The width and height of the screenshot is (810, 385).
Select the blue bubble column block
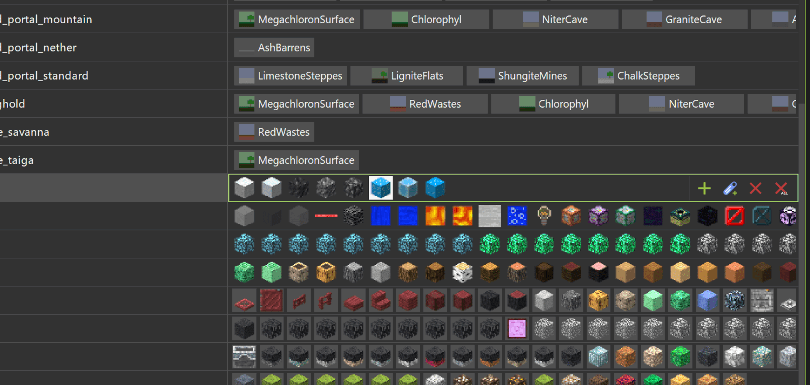coord(517,216)
